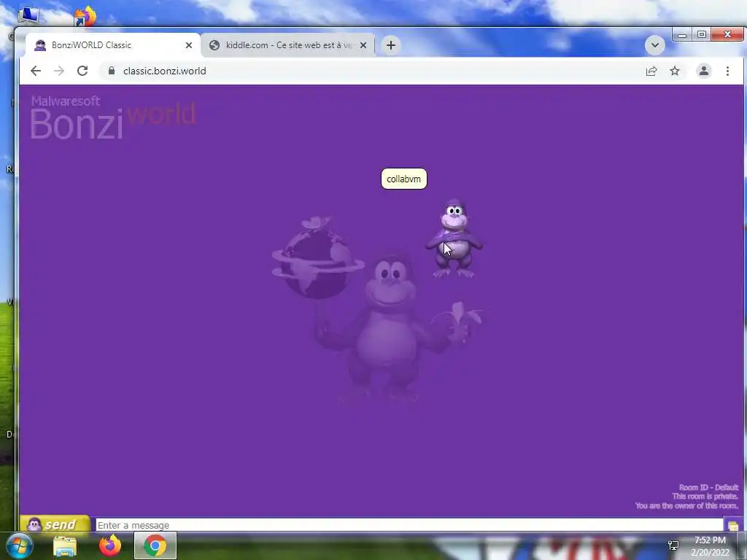Viewport: 747px width, 560px height.
Task: Click the 'Room ID - Default' text
Action: click(x=708, y=487)
